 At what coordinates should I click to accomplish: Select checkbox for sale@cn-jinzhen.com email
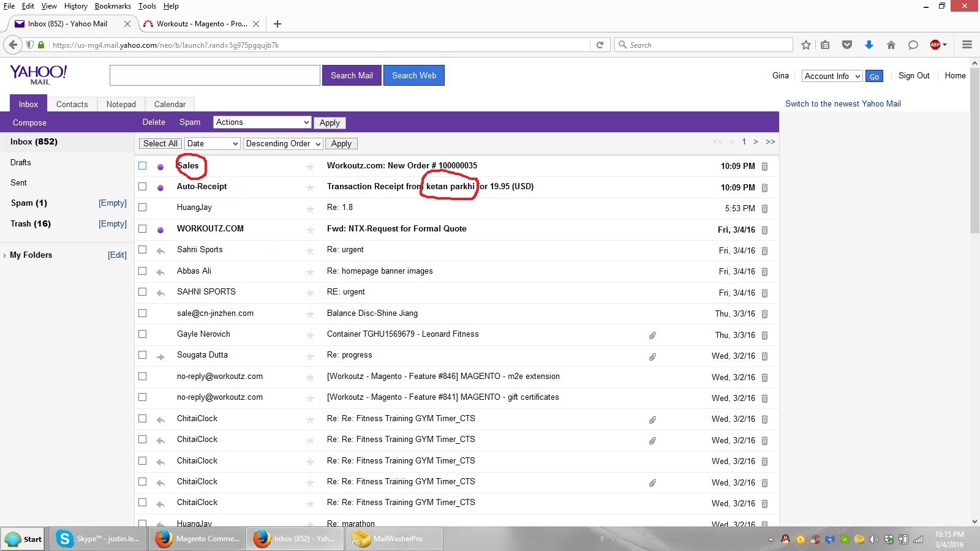pos(143,313)
